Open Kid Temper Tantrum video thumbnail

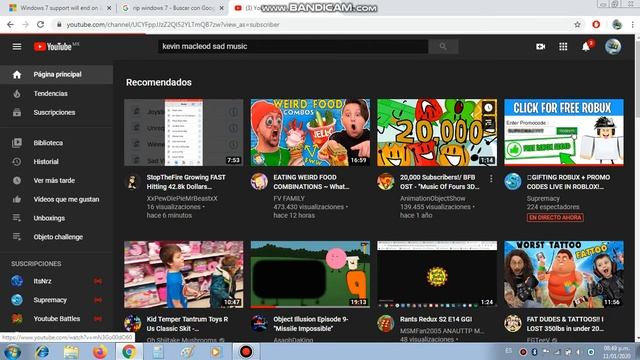pyautogui.click(x=184, y=274)
